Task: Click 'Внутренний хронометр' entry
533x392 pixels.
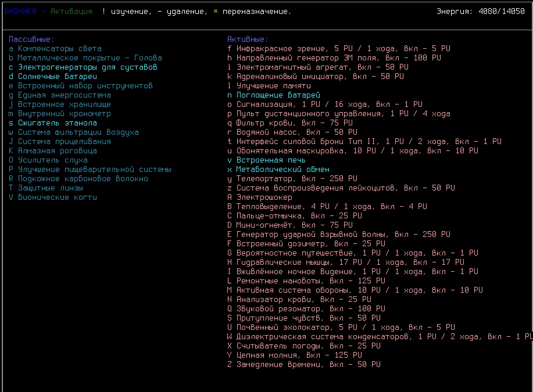Action: pyautogui.click(x=60, y=113)
